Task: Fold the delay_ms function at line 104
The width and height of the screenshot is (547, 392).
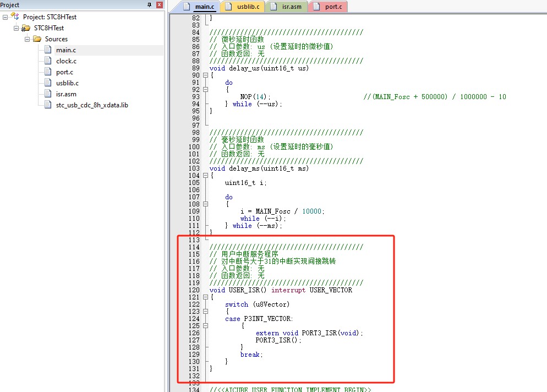Action: point(205,176)
